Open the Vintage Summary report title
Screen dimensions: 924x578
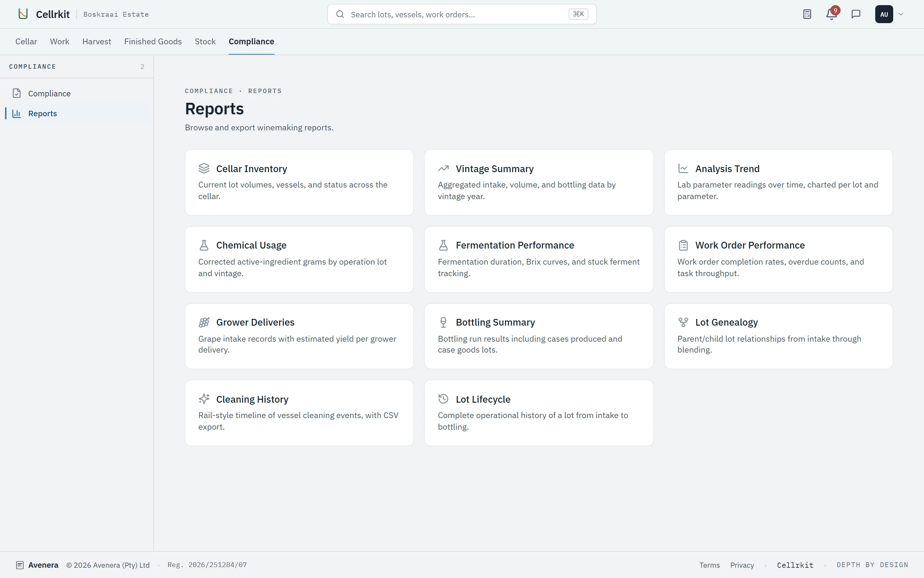pos(495,169)
